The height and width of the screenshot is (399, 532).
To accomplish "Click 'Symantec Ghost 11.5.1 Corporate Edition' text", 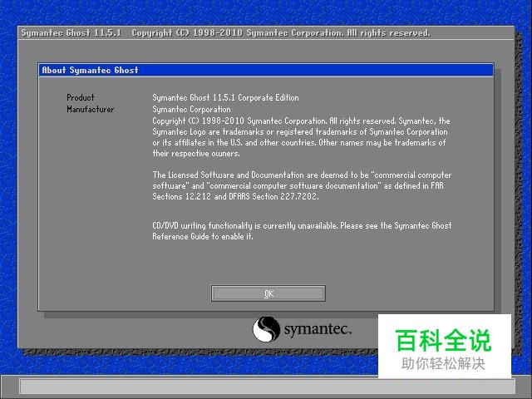I will tap(225, 98).
